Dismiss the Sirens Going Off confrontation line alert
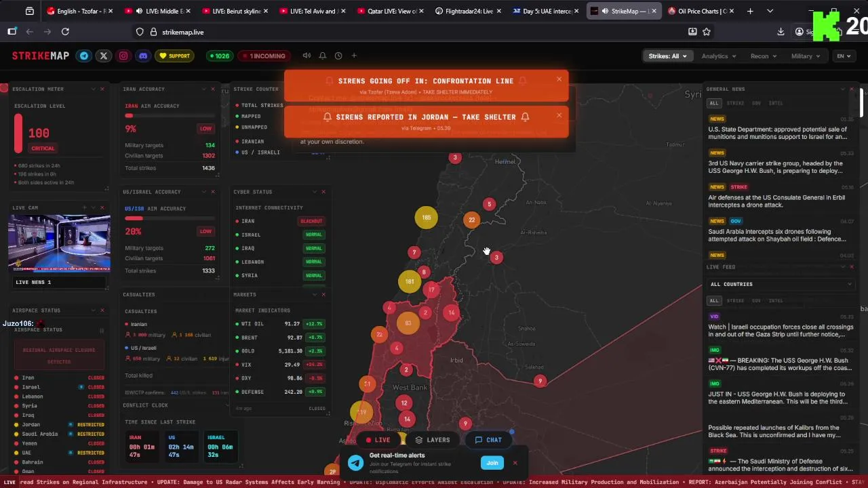 559,79
